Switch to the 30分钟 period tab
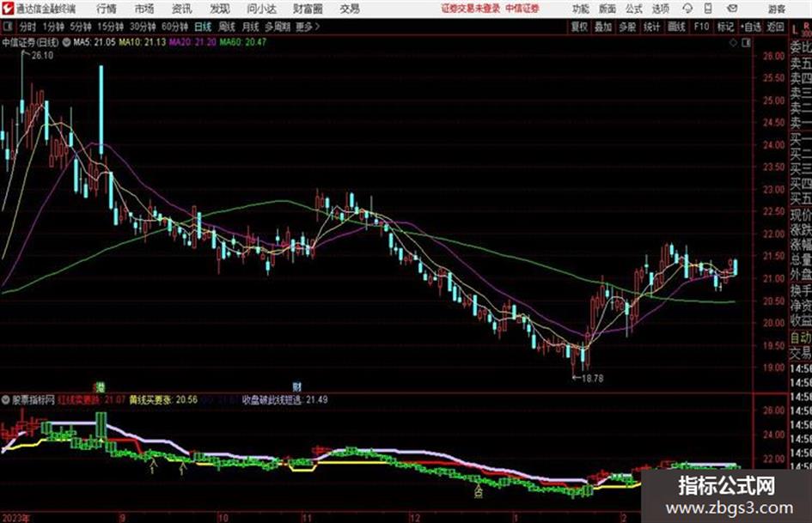The image size is (812, 523). 143,27
